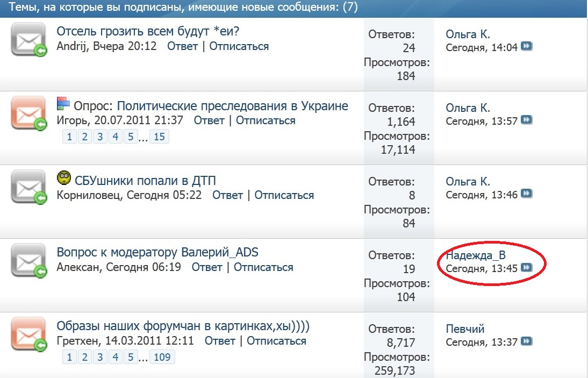Click Отписаться for Вопрос к модератору thread
This screenshot has height=378, width=588.
coord(263,267)
